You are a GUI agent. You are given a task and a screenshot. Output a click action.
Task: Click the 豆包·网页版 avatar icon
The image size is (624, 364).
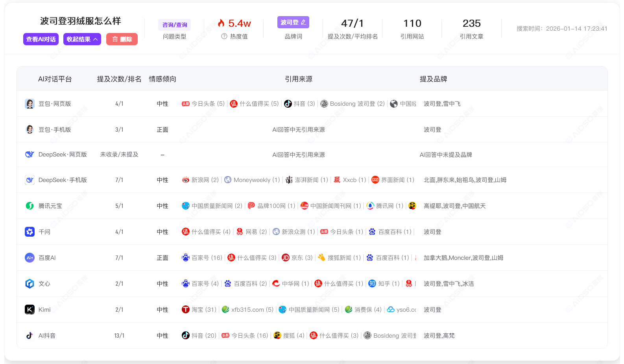[30, 104]
